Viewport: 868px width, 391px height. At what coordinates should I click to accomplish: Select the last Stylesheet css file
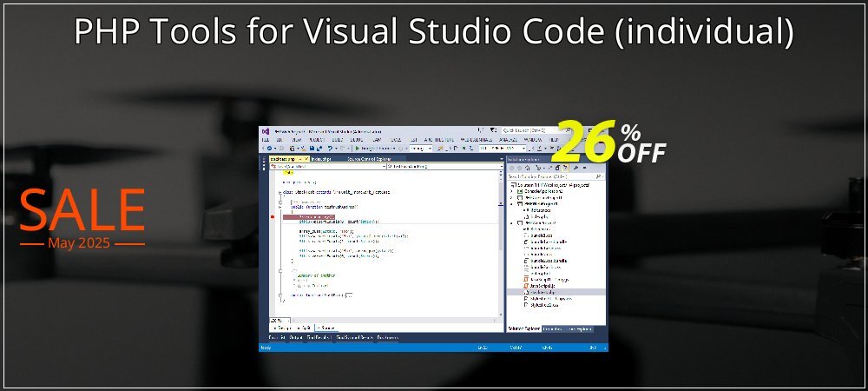tap(542, 305)
